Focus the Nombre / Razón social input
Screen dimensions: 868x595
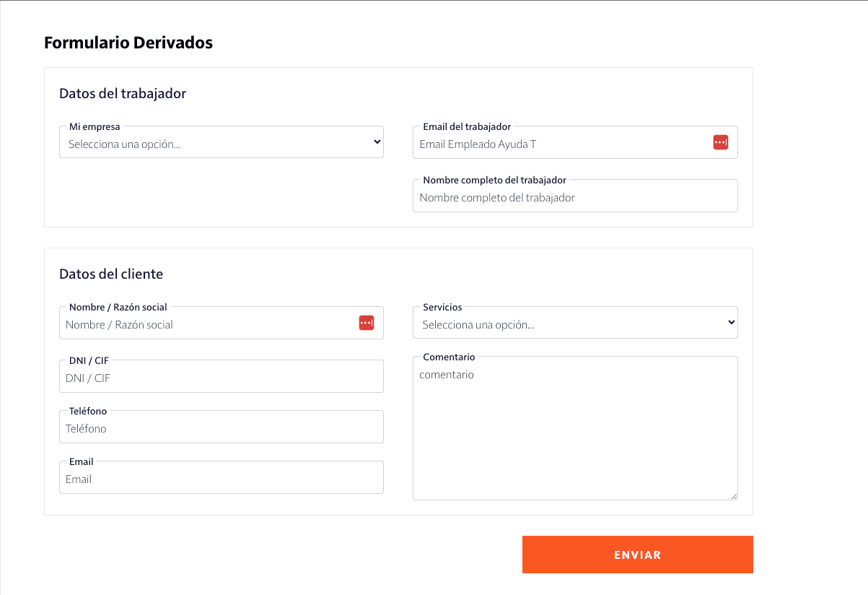pyautogui.click(x=209, y=323)
